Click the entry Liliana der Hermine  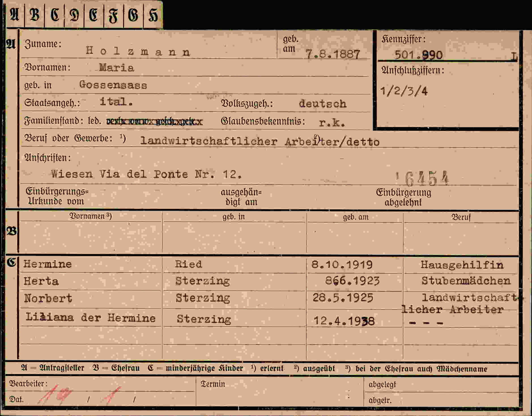90,317
